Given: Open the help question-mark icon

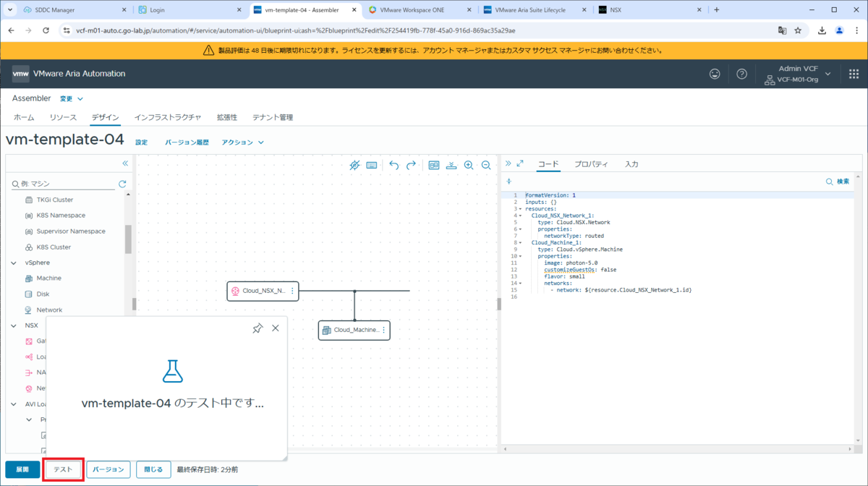Looking at the screenshot, I should 741,74.
